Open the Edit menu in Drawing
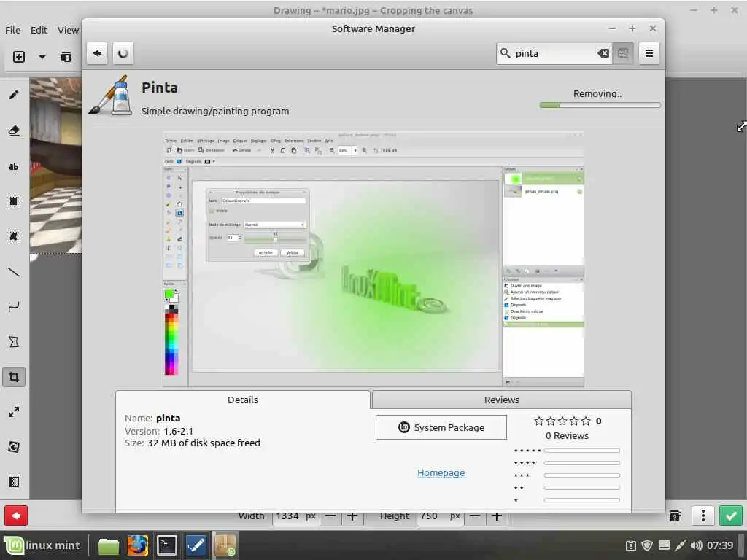The width and height of the screenshot is (747, 560). coord(39,30)
